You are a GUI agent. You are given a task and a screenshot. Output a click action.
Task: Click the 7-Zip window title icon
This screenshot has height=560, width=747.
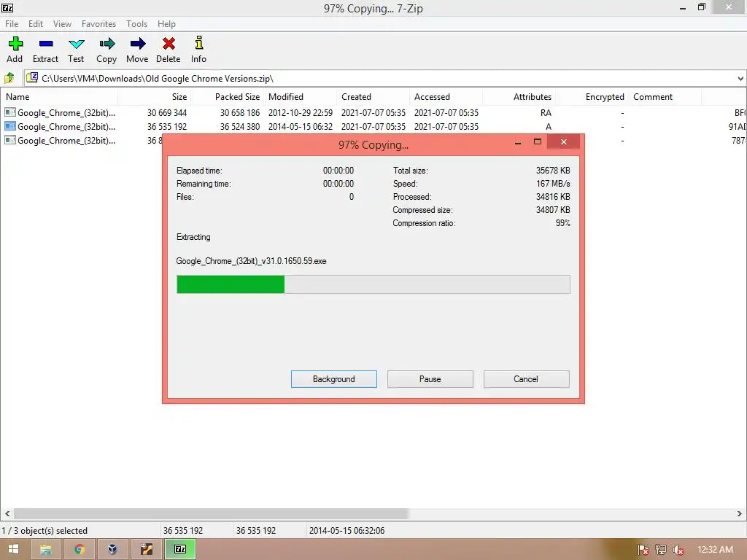[7, 7]
